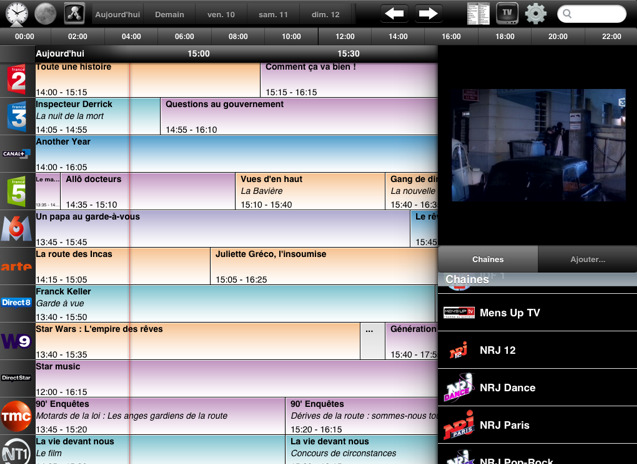
Task: Open Juliette Gréco, l'insoumise program
Action: pos(324,267)
